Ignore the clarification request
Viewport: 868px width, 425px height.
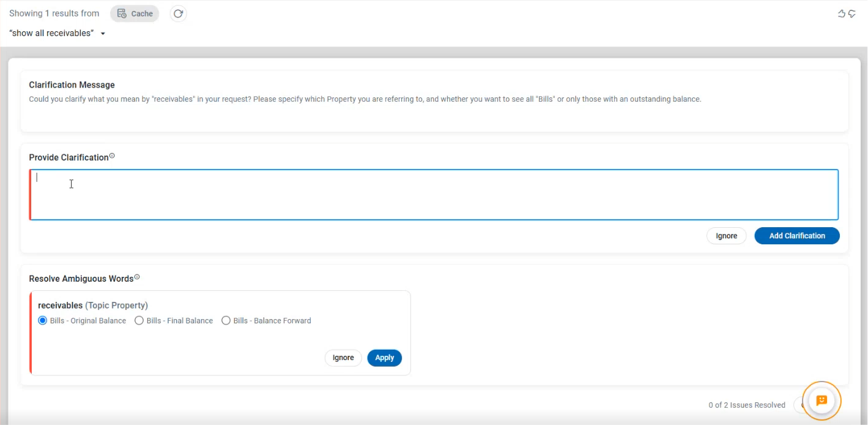click(726, 236)
